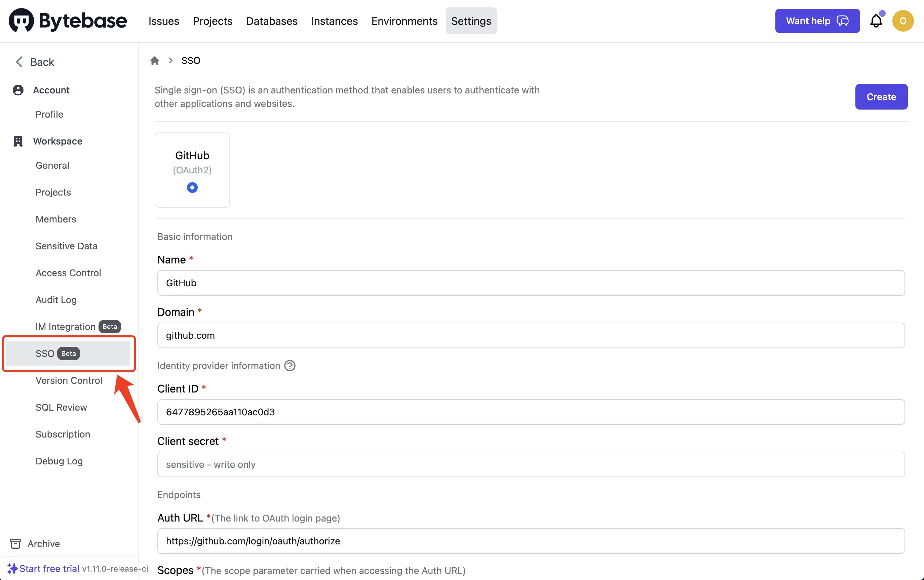Open the user avatar menu
924x580 pixels.
tap(903, 21)
